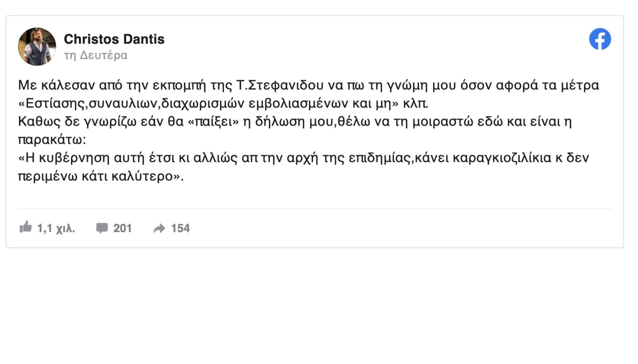Open Christos Dantis profile picture
The image size is (638, 364).
37,46
